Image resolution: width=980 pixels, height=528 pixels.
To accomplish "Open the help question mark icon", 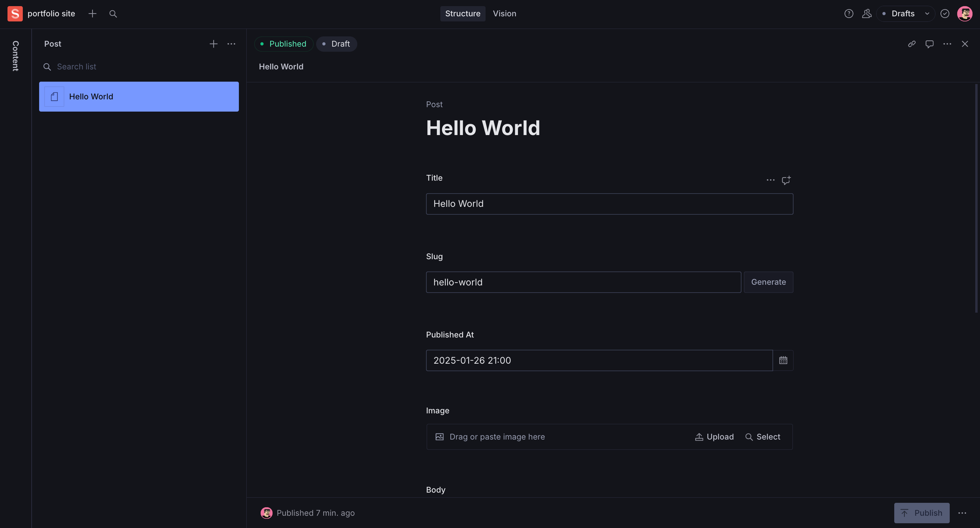I will point(848,14).
